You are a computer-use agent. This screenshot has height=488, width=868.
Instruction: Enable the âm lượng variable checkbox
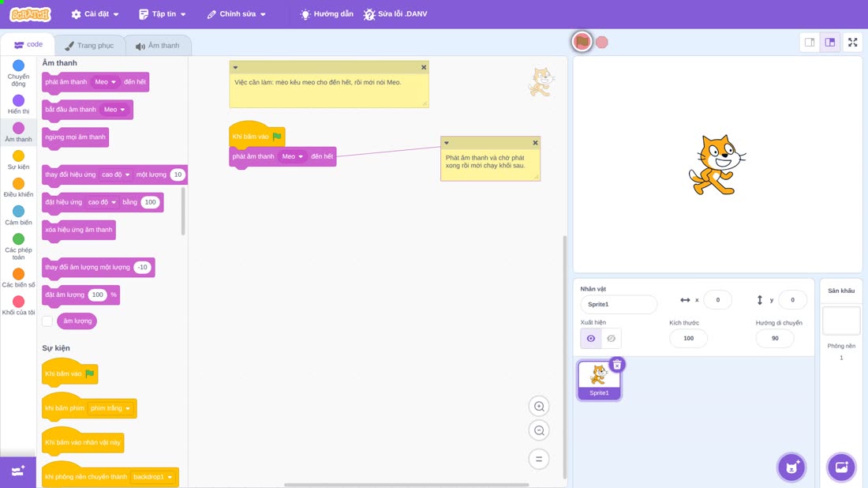[x=47, y=321]
